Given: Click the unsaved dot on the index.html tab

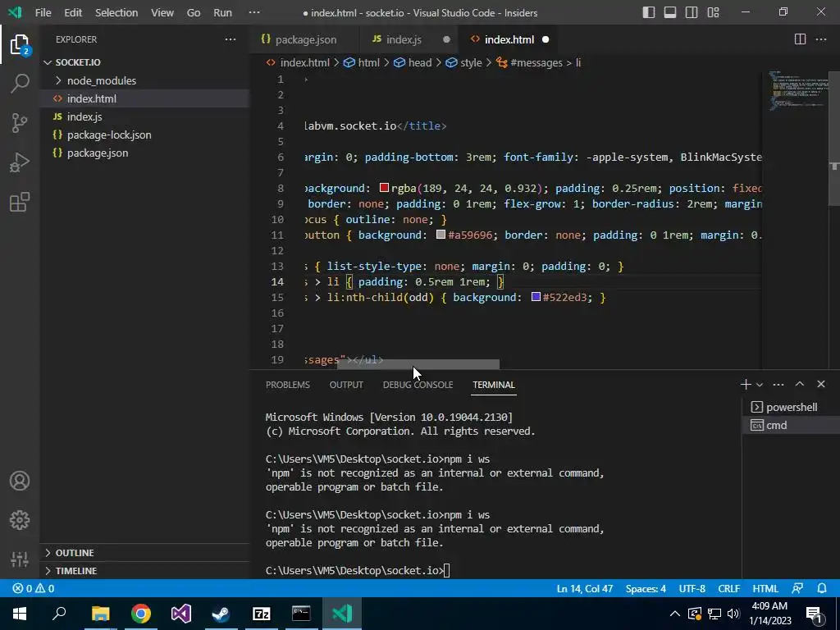Looking at the screenshot, I should point(546,39).
